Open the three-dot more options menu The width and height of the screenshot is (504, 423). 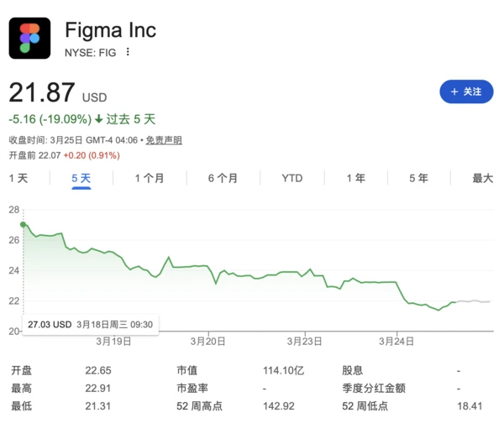click(129, 52)
